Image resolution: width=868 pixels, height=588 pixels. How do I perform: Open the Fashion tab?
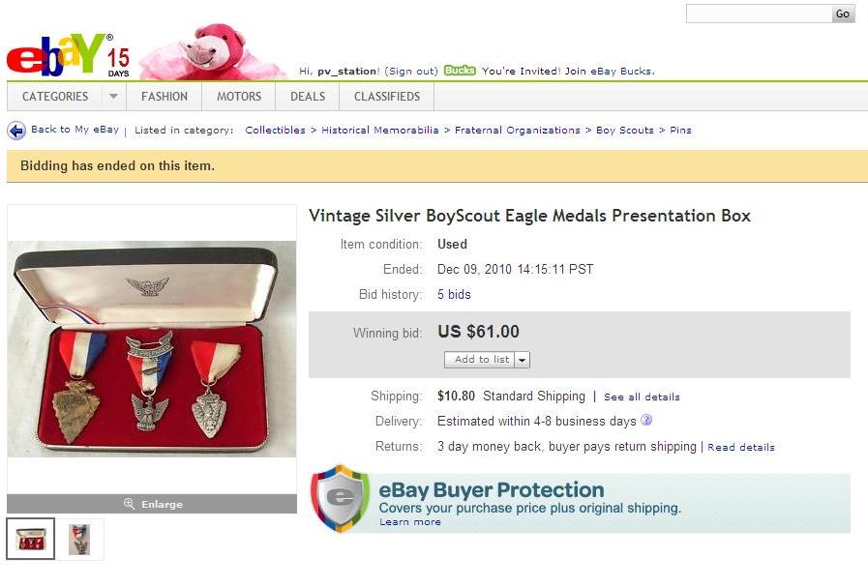click(x=165, y=97)
